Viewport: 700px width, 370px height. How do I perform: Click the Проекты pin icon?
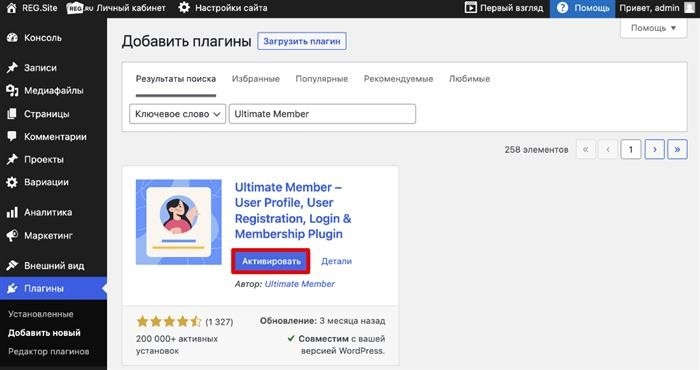click(x=12, y=159)
